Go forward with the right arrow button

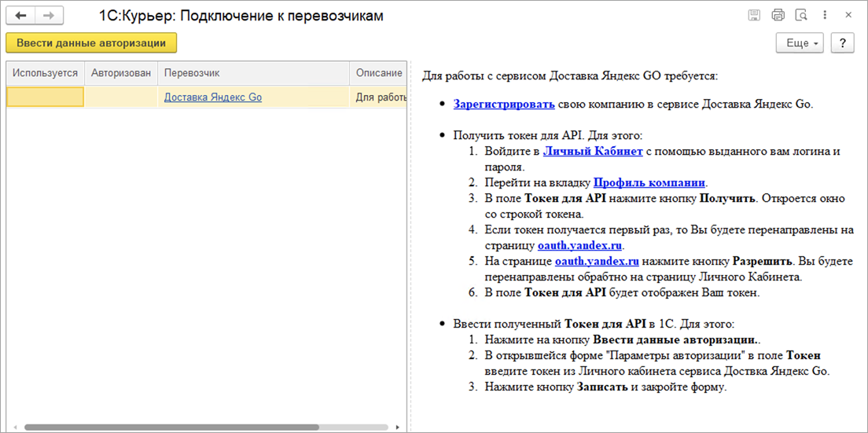[x=49, y=16]
